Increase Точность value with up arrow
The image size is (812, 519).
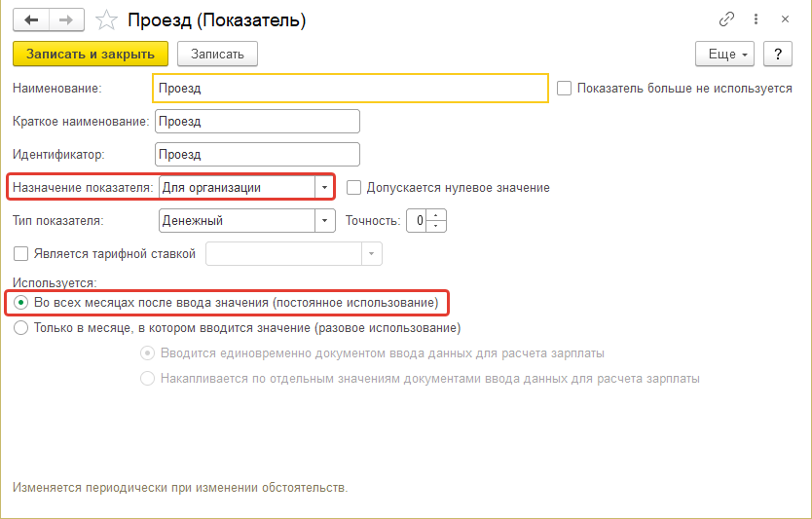point(437,215)
